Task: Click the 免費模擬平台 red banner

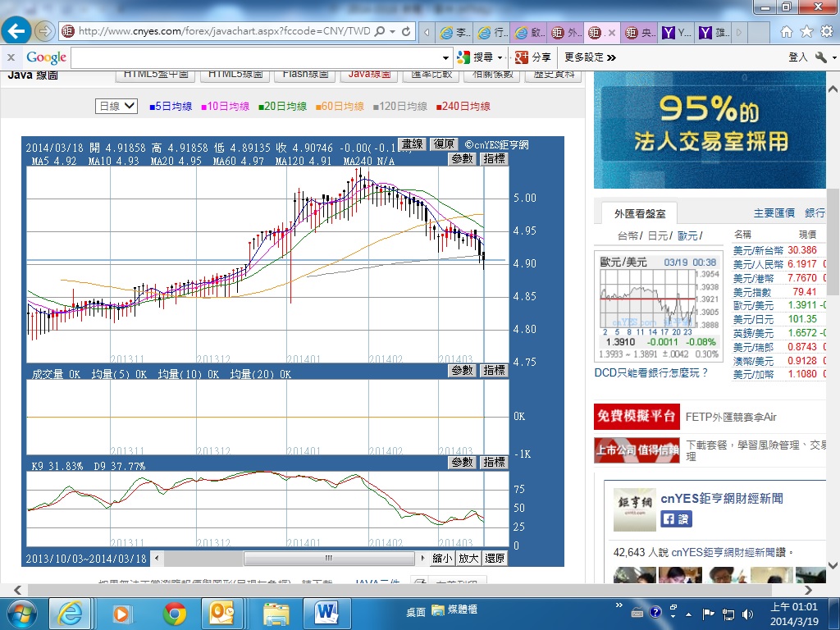Action: coord(637,416)
